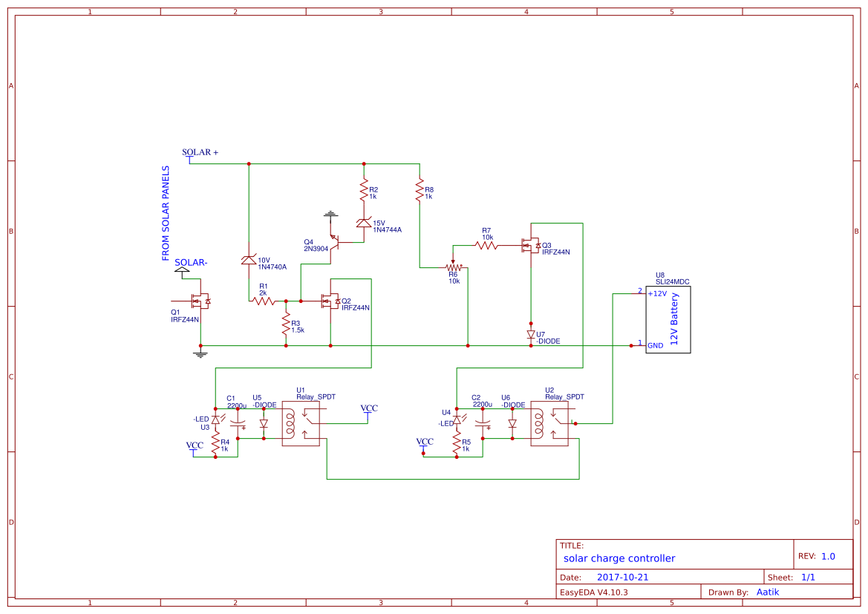This screenshot has height=614, width=868.
Task: Select the U7 DIODE symbol
Action: (x=530, y=334)
